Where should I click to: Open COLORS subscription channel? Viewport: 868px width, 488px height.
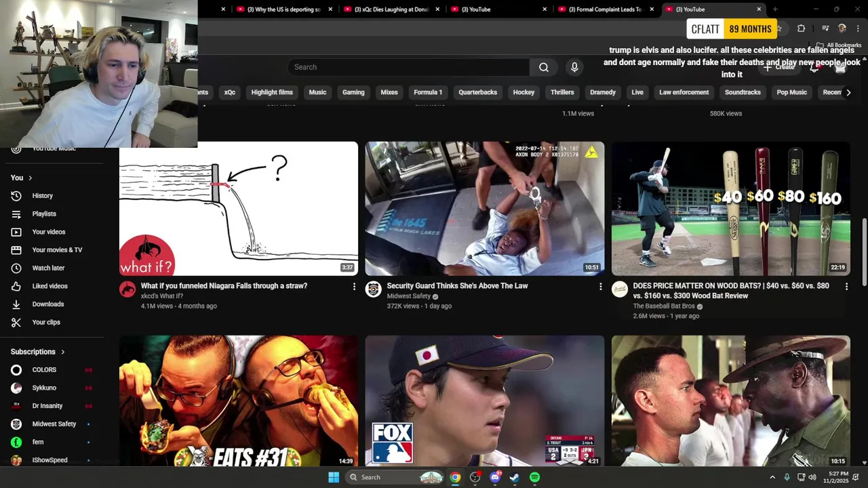[x=44, y=369]
